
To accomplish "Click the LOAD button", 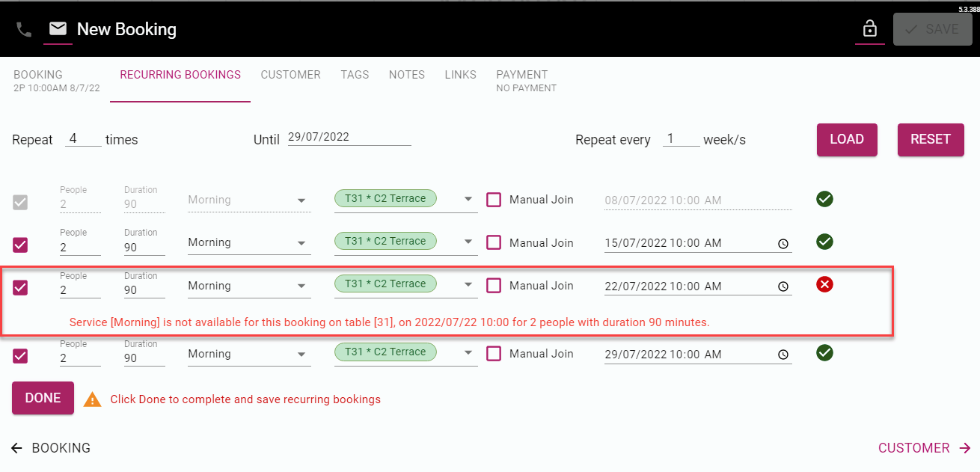I will (x=847, y=139).
